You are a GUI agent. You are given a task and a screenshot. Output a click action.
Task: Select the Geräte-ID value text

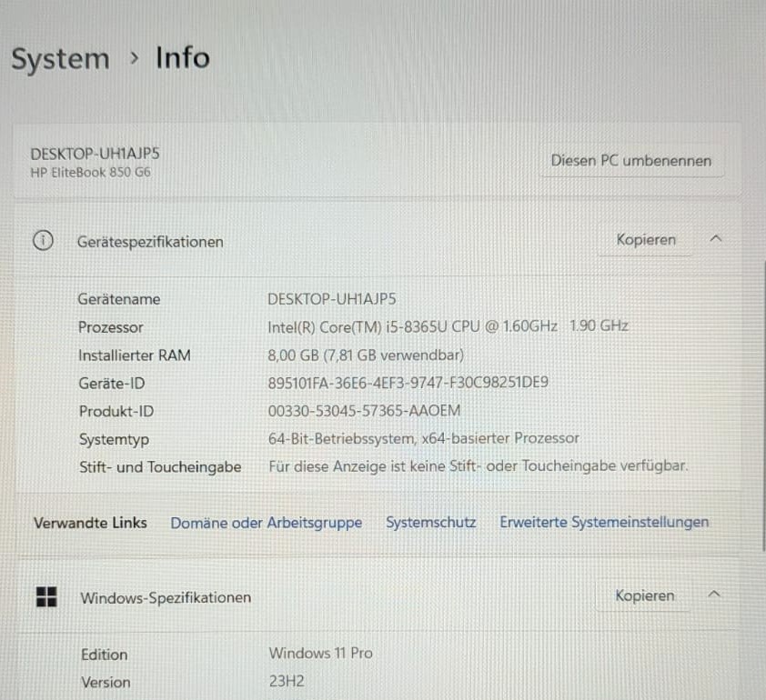click(408, 383)
